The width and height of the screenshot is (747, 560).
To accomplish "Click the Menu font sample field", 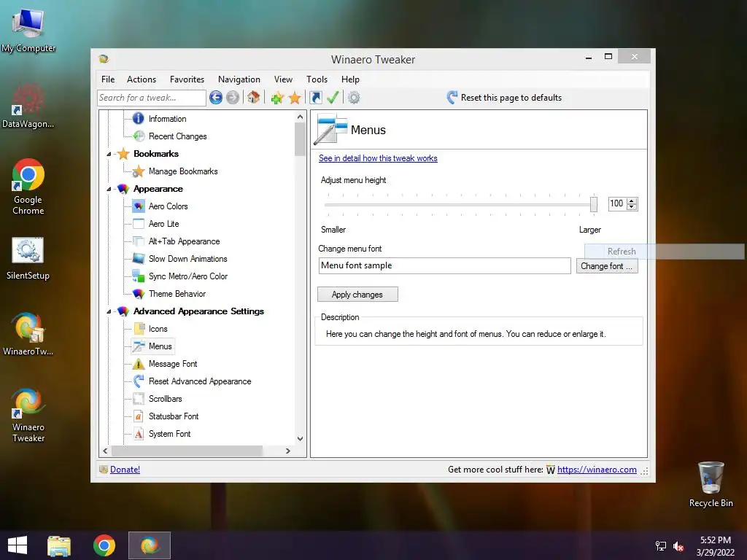I will (444, 265).
